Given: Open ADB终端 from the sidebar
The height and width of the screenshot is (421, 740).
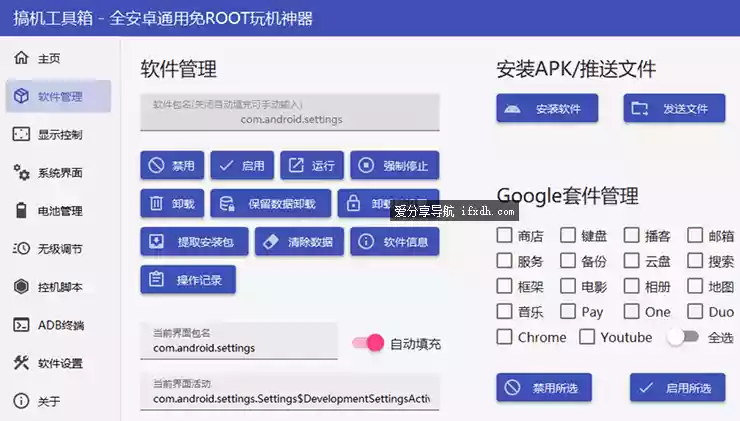Looking at the screenshot, I should coord(59,325).
